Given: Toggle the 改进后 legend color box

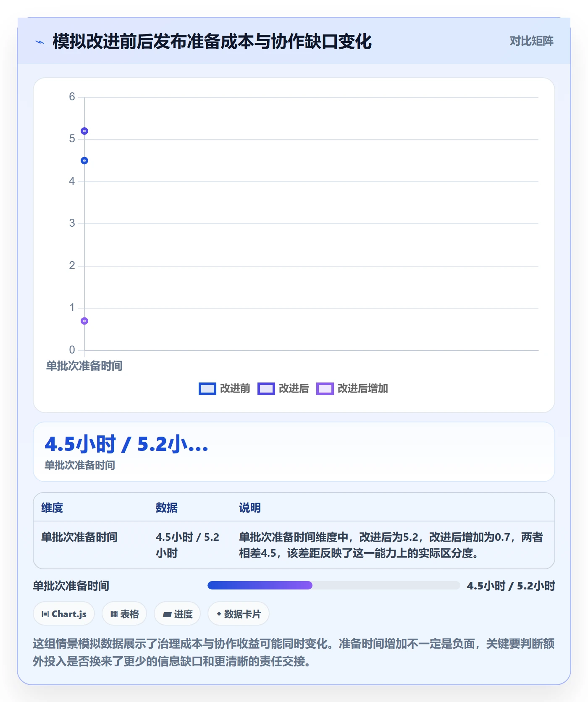Looking at the screenshot, I should click(x=266, y=389).
